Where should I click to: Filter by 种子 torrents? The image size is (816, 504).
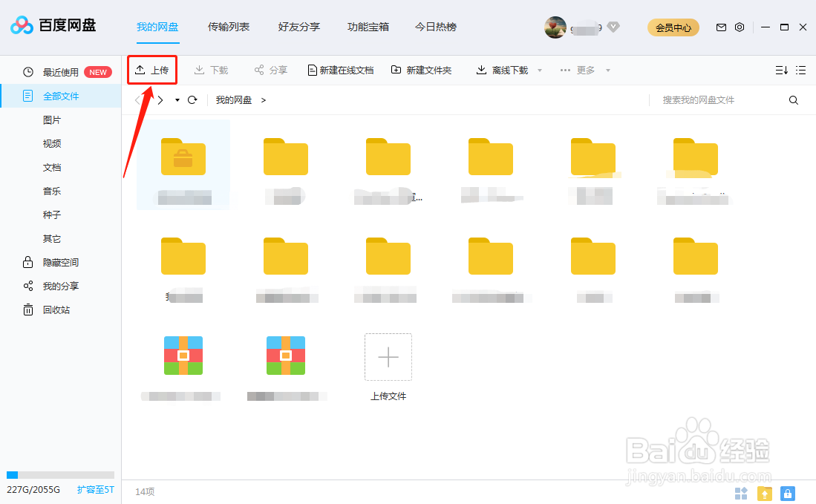[52, 215]
